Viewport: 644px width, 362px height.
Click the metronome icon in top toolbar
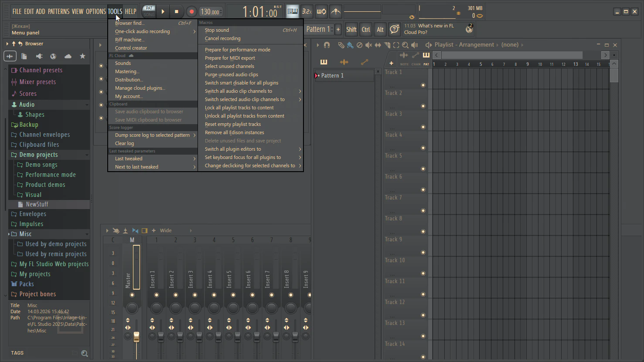[x=335, y=12]
